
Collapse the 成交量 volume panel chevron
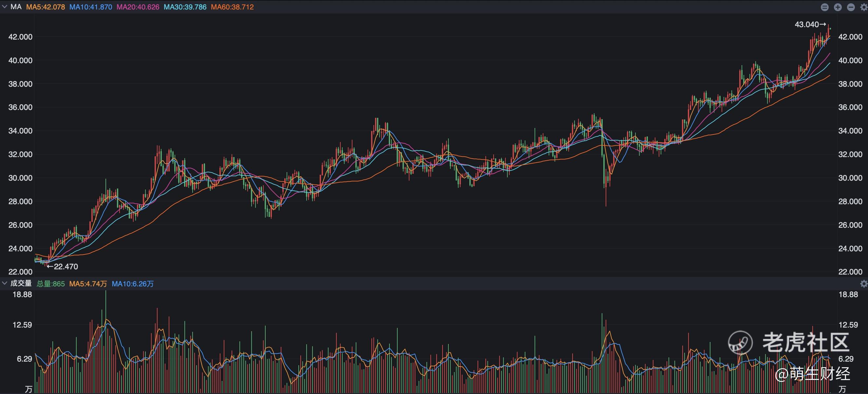click(4, 283)
